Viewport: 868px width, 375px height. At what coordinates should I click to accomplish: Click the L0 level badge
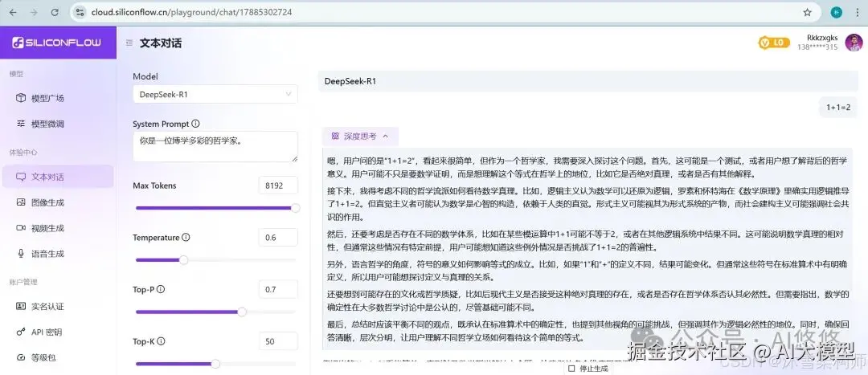point(774,43)
